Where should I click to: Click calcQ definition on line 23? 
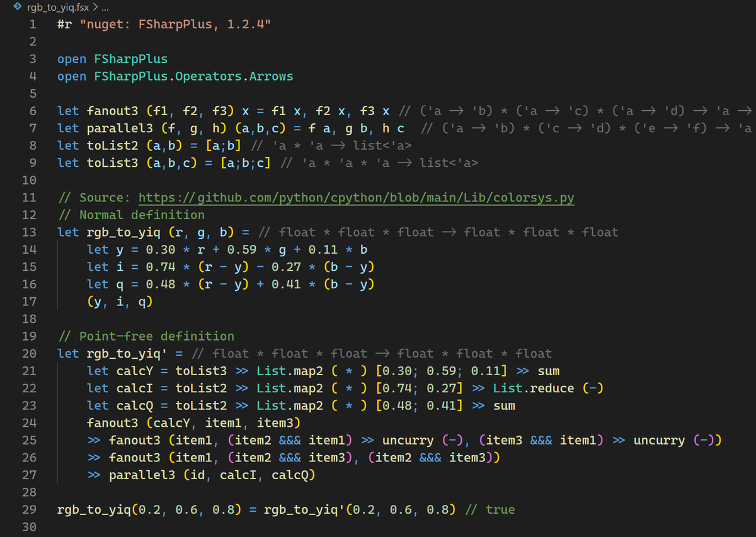[135, 405]
